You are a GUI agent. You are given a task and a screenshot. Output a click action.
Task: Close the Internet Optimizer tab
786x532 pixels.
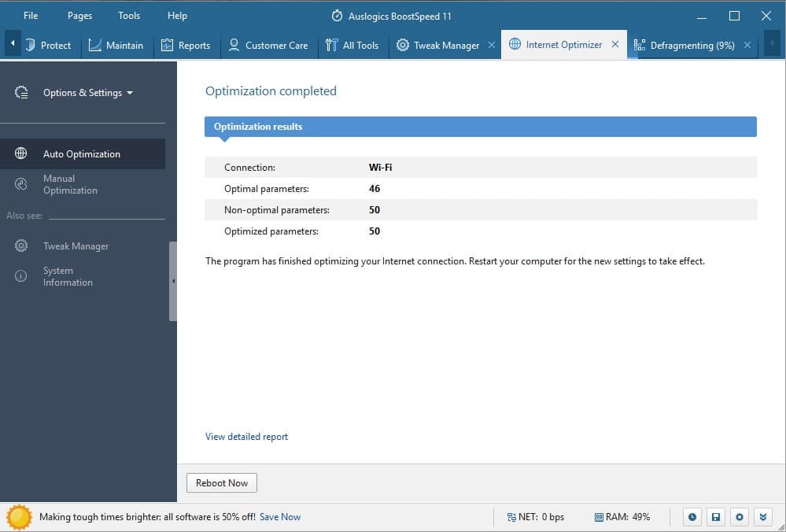coord(615,45)
